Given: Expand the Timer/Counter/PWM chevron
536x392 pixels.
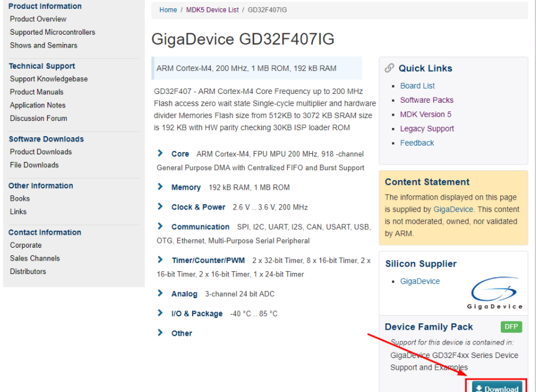Looking at the screenshot, I should tap(160, 260).
